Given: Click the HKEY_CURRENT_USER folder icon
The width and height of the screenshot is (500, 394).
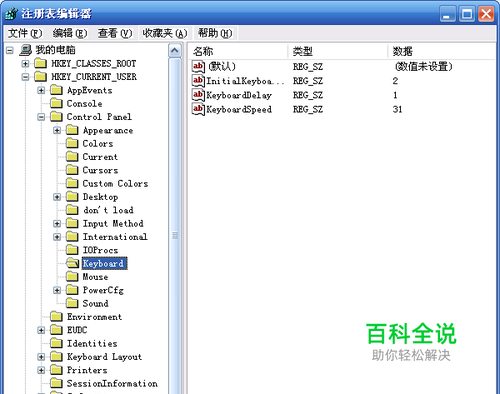Looking at the screenshot, I should (41, 76).
